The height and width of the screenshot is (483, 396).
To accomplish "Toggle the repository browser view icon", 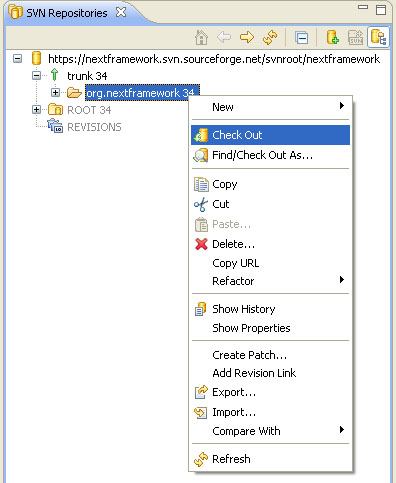I will (x=378, y=37).
